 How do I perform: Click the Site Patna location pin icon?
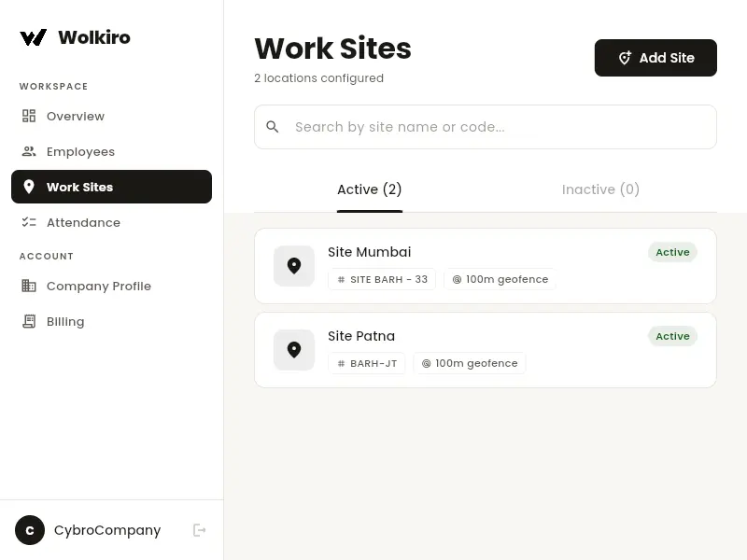294,350
